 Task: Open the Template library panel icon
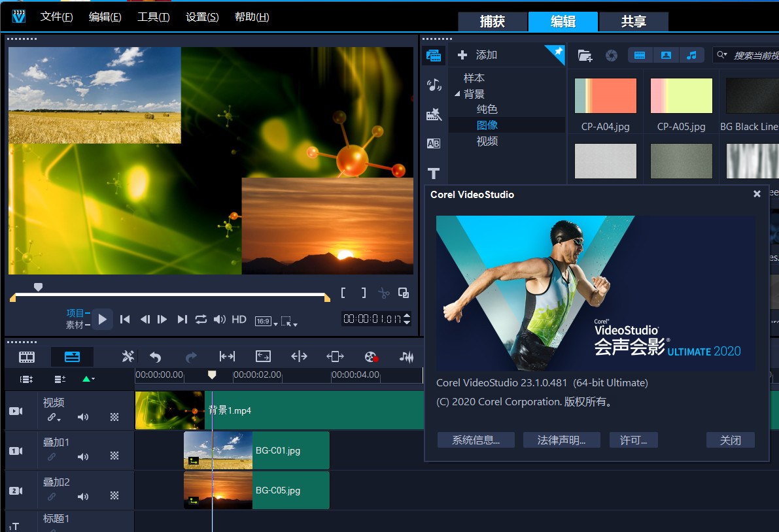click(x=434, y=114)
